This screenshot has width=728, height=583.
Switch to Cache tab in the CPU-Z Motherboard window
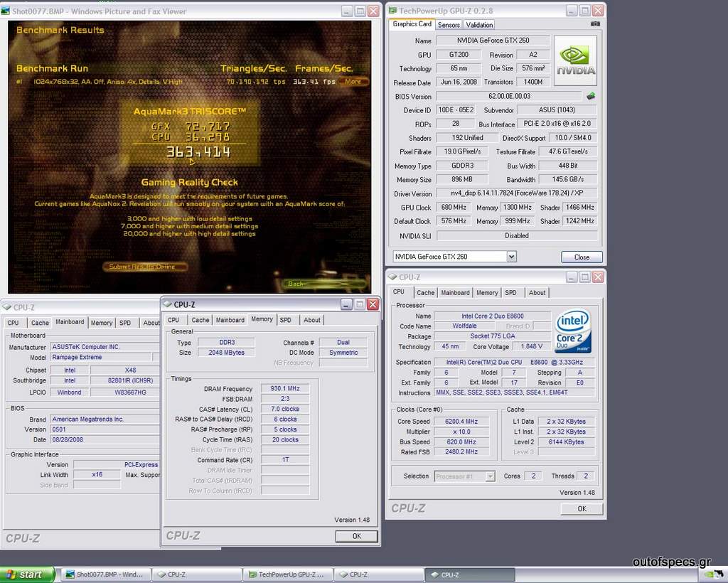[40, 323]
